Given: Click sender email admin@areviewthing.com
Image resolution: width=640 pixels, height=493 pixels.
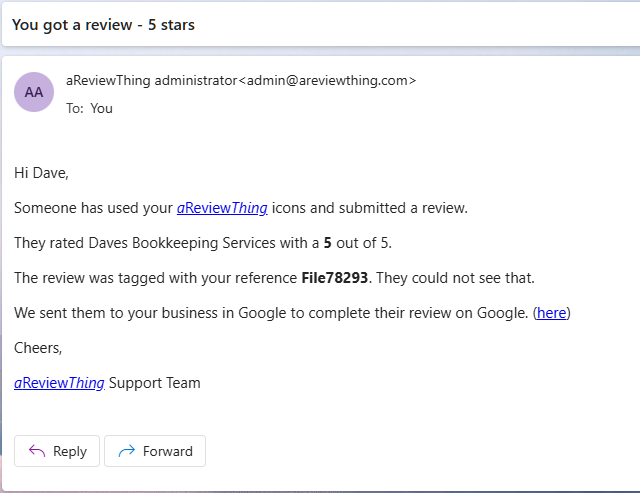Looking at the screenshot, I should (328, 80).
